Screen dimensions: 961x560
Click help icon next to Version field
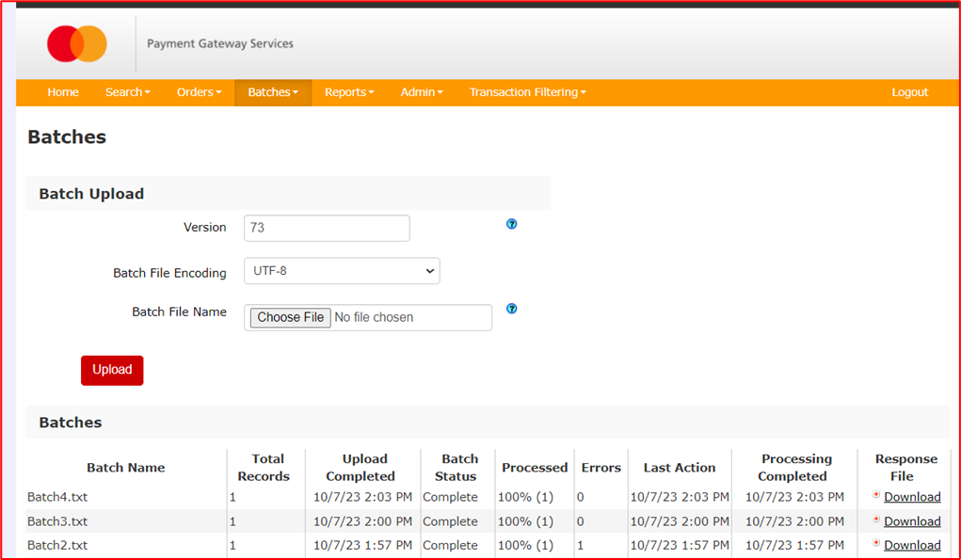coord(512,224)
